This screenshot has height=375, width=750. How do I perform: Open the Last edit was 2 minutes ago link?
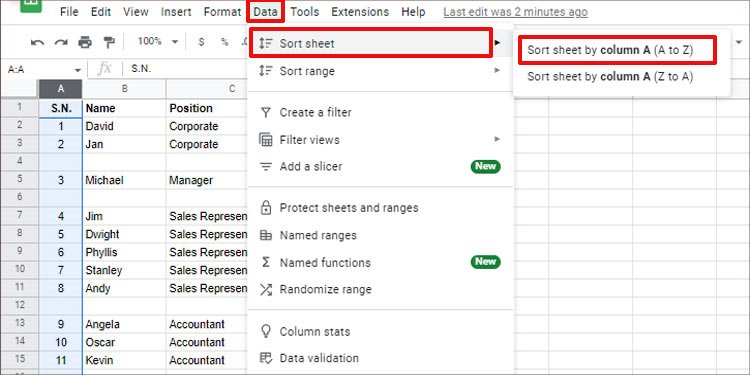pos(515,12)
